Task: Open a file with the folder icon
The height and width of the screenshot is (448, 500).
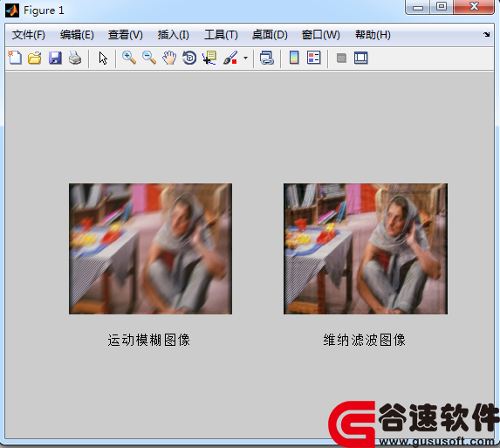Action: pyautogui.click(x=34, y=58)
